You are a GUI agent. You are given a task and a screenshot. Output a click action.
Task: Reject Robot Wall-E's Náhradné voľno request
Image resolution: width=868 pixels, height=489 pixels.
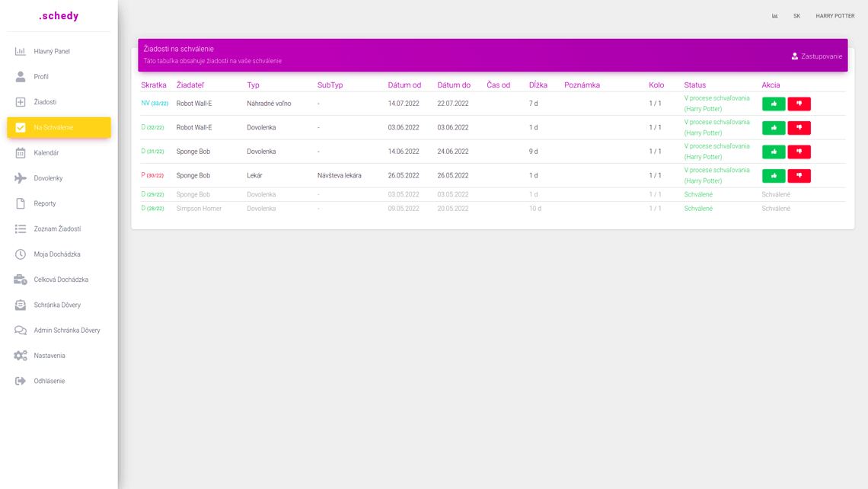(x=799, y=104)
